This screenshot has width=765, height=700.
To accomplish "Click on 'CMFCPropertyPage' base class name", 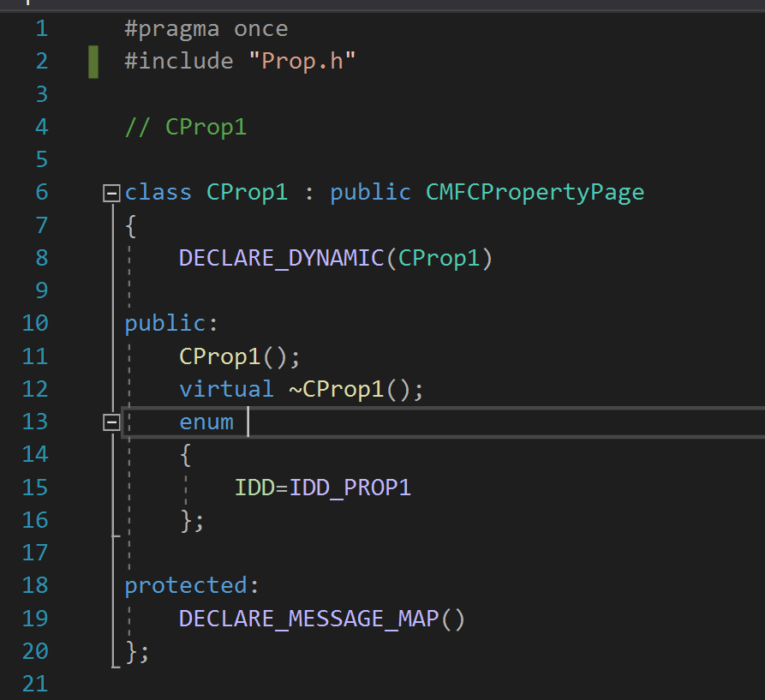I will pyautogui.click(x=535, y=193).
